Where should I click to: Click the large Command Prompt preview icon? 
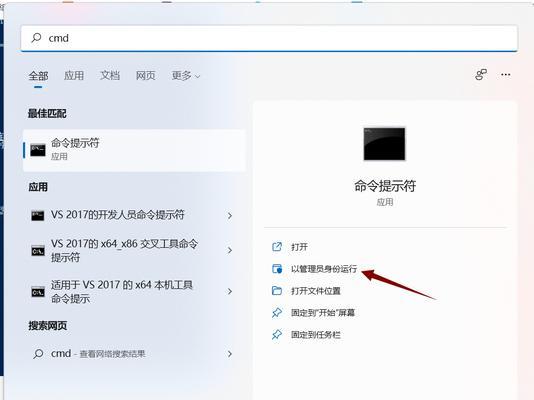384,144
